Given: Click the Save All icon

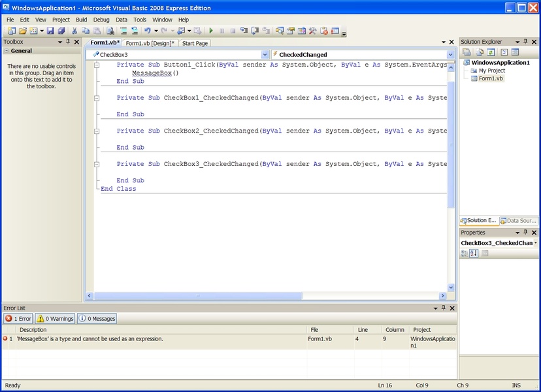Looking at the screenshot, I should (x=61, y=31).
